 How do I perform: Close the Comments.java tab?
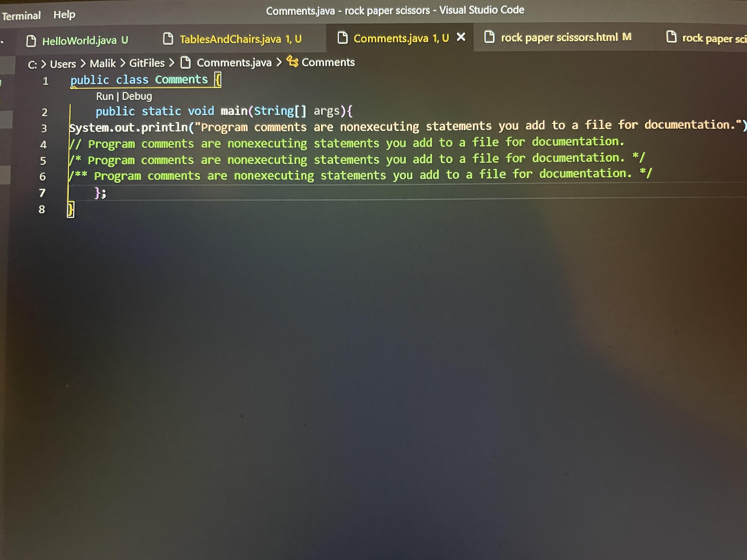tap(461, 37)
